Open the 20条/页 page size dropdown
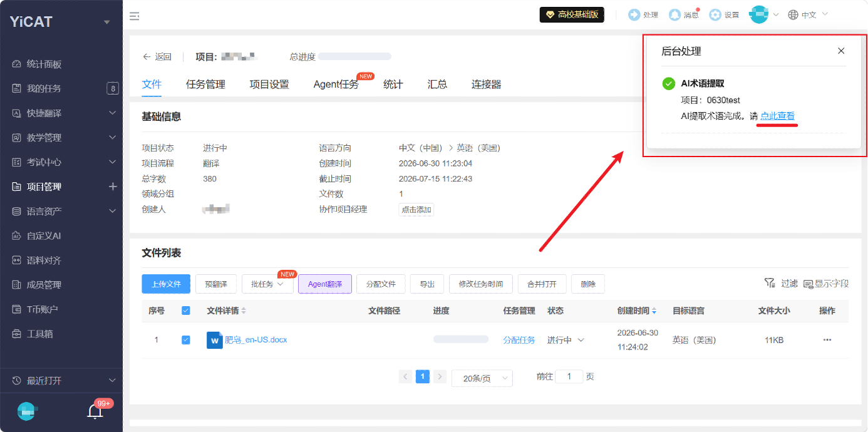Screen dimensions: 868x432 (x=482, y=378)
